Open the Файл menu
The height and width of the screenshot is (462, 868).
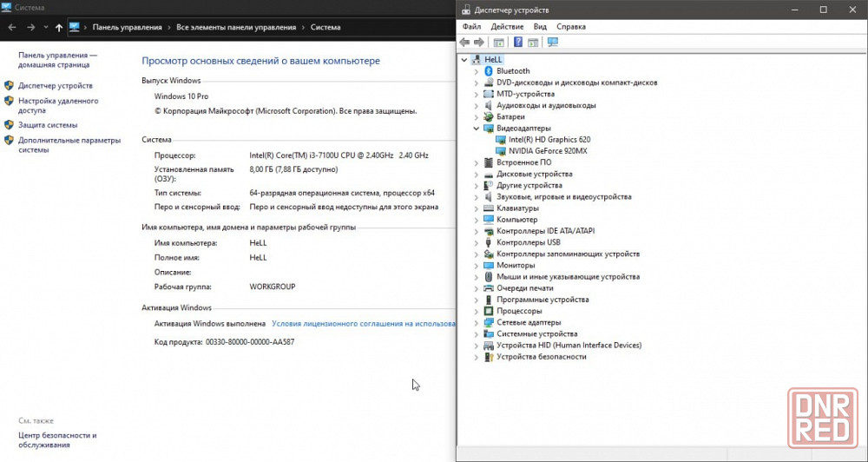coord(471,27)
